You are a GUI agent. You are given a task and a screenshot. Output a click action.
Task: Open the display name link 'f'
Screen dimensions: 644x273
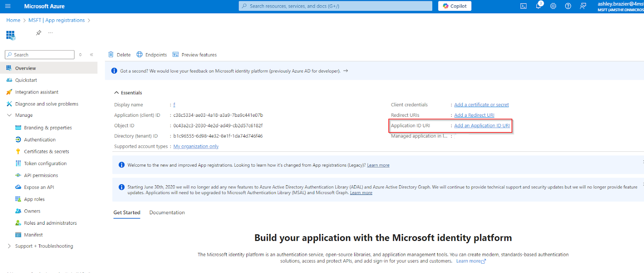[174, 105]
